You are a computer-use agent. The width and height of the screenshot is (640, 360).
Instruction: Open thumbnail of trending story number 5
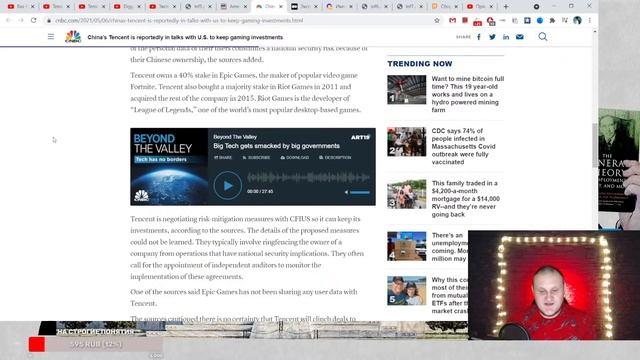coord(407,291)
